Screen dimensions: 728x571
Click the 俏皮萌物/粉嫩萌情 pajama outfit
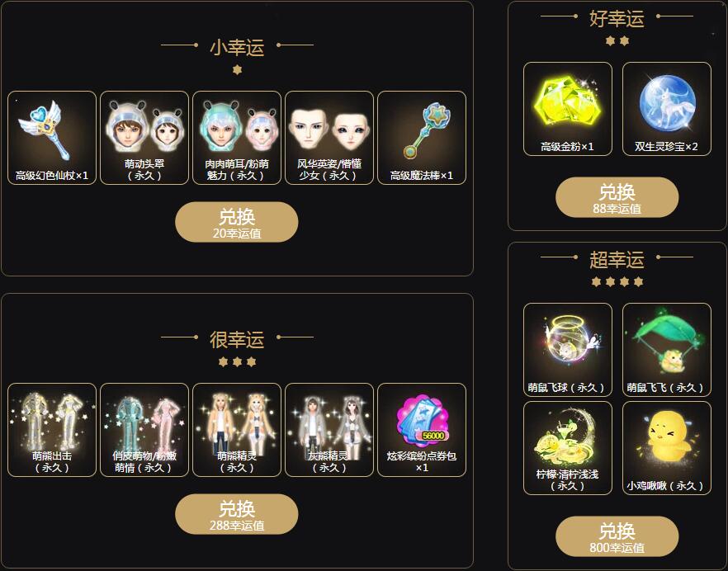pos(144,430)
